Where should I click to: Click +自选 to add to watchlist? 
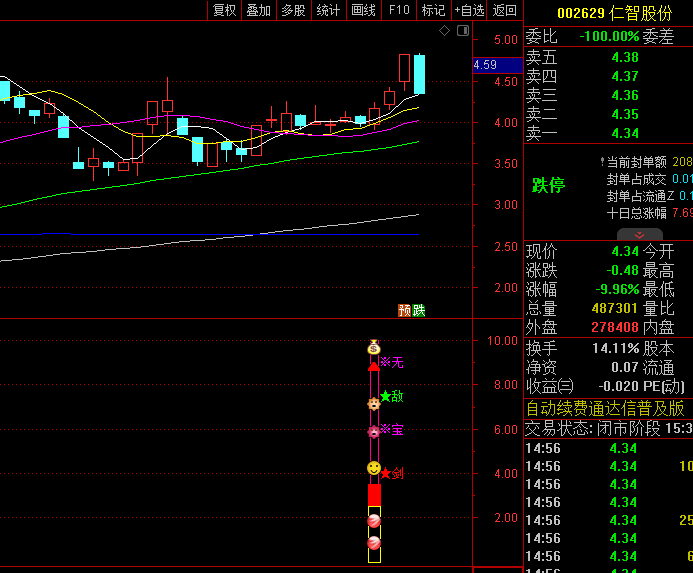pos(469,10)
